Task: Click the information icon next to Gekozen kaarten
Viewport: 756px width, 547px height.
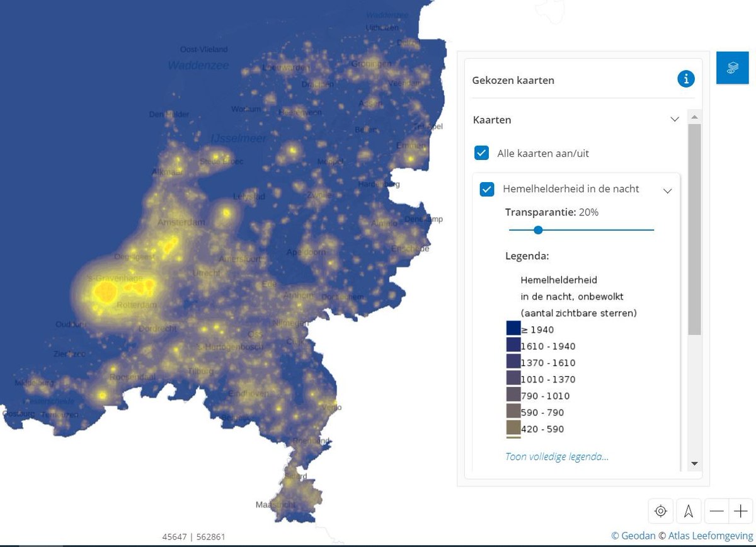Action: (x=685, y=79)
